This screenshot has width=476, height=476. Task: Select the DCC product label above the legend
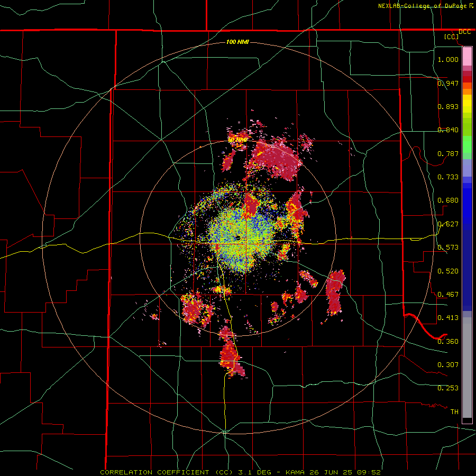[464, 32]
